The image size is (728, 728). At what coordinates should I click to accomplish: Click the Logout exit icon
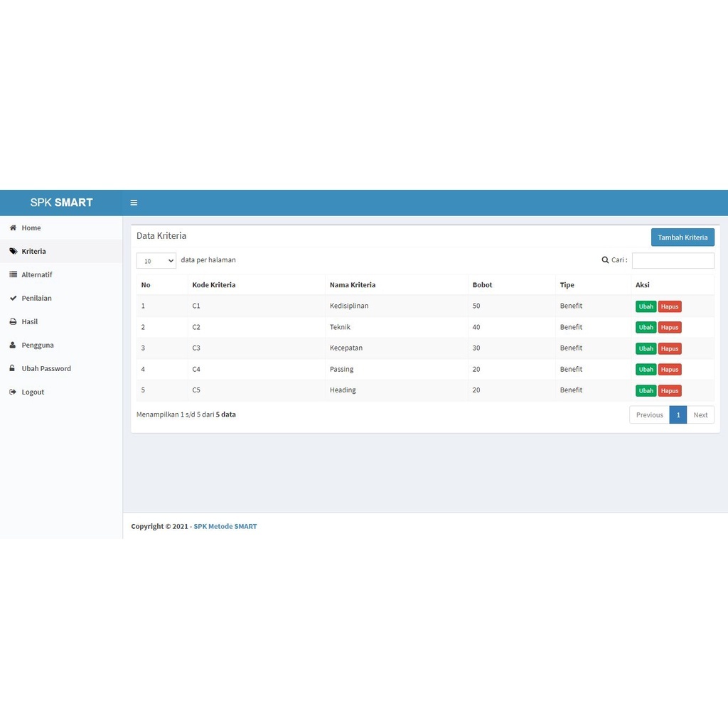[x=13, y=392]
